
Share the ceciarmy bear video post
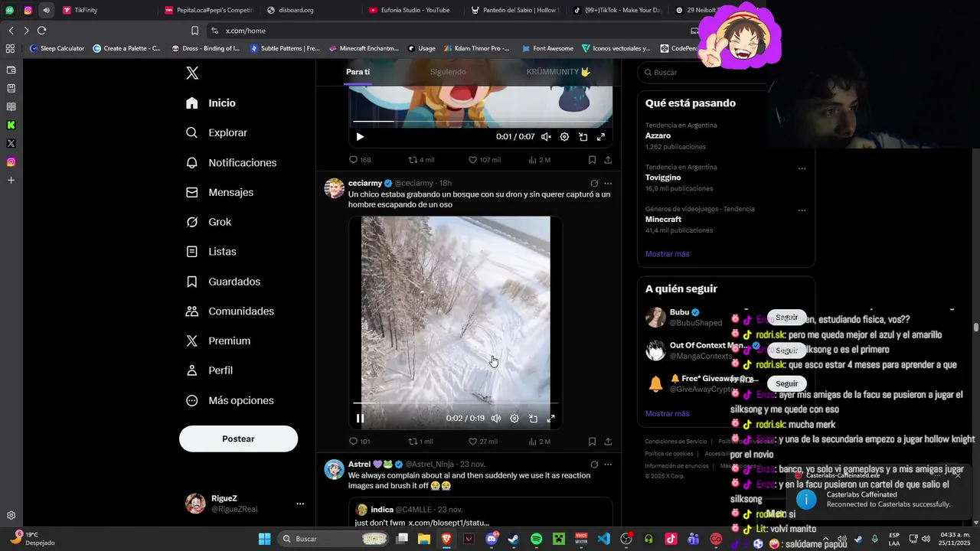pos(608,442)
